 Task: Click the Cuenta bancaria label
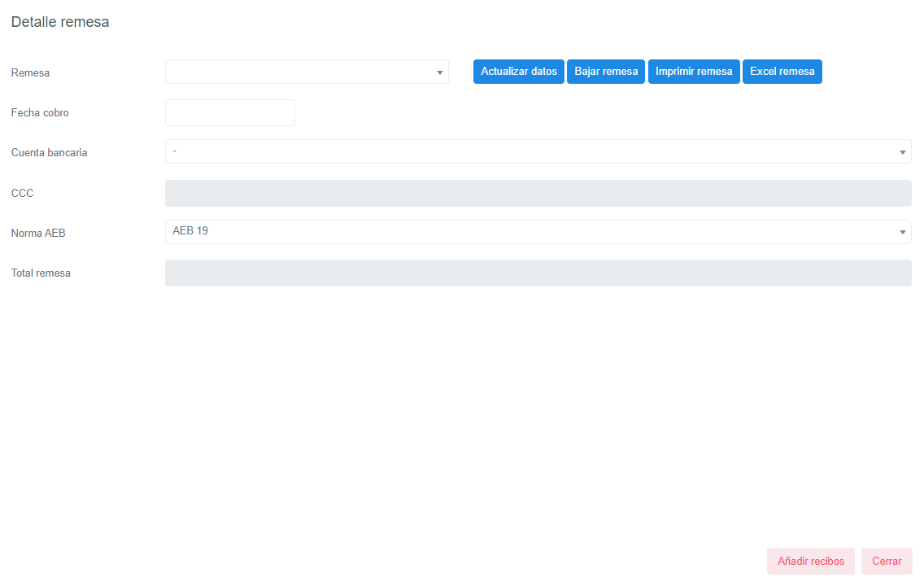[x=49, y=153]
